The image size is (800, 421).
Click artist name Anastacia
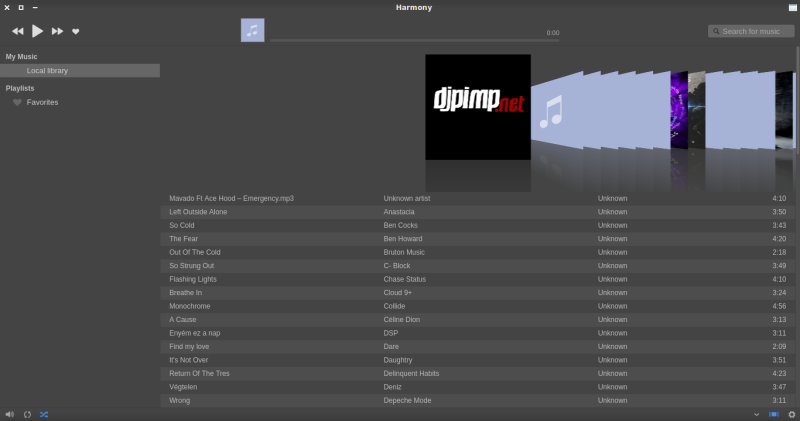(x=399, y=212)
